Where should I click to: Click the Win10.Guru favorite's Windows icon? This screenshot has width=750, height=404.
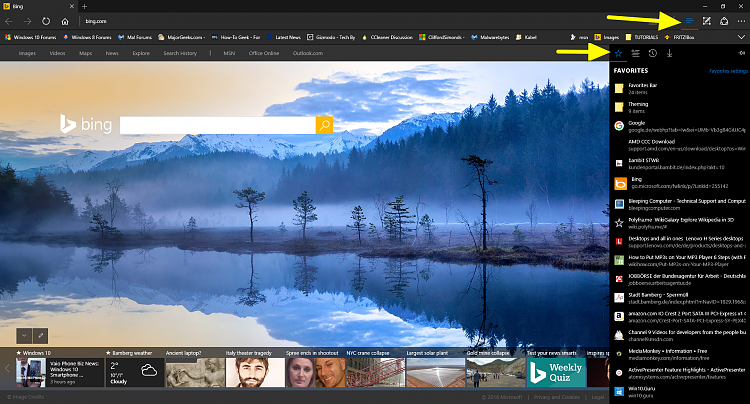619,392
